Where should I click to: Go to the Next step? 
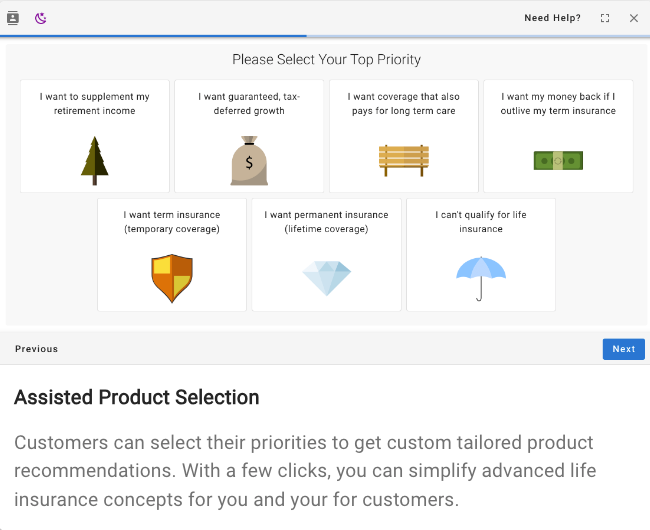coord(623,349)
